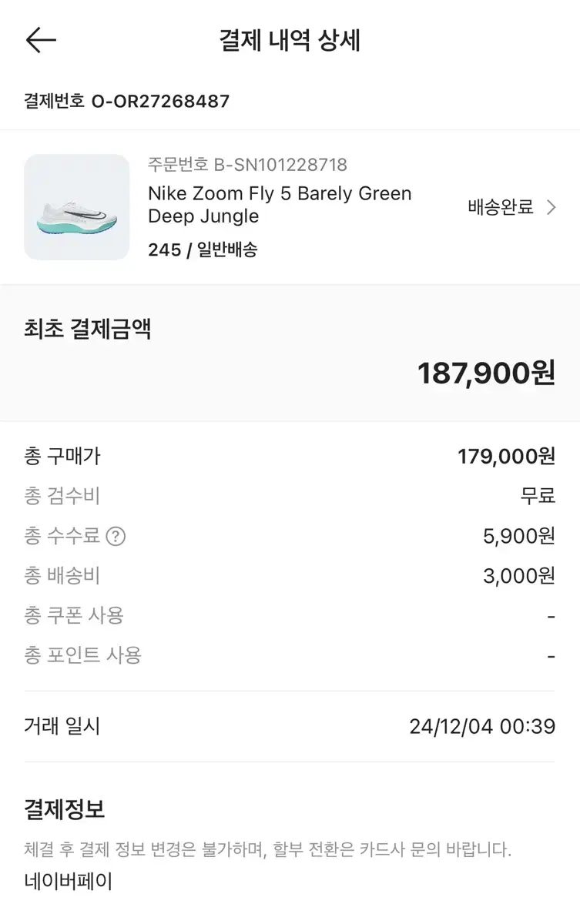Tap the 총 포인트 사용 row label

(83, 656)
